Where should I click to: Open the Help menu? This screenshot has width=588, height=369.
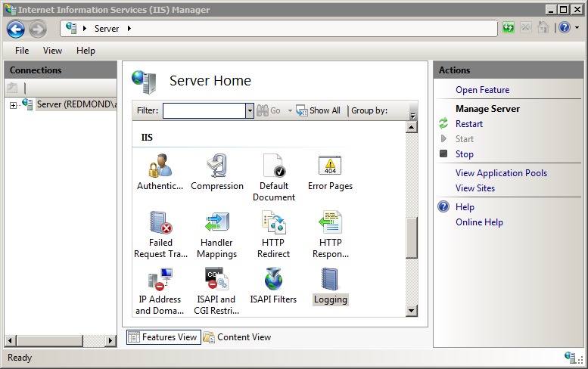pyautogui.click(x=86, y=51)
